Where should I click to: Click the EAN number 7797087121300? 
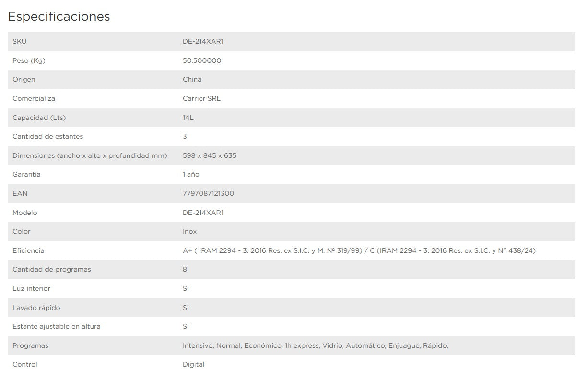[x=208, y=193]
